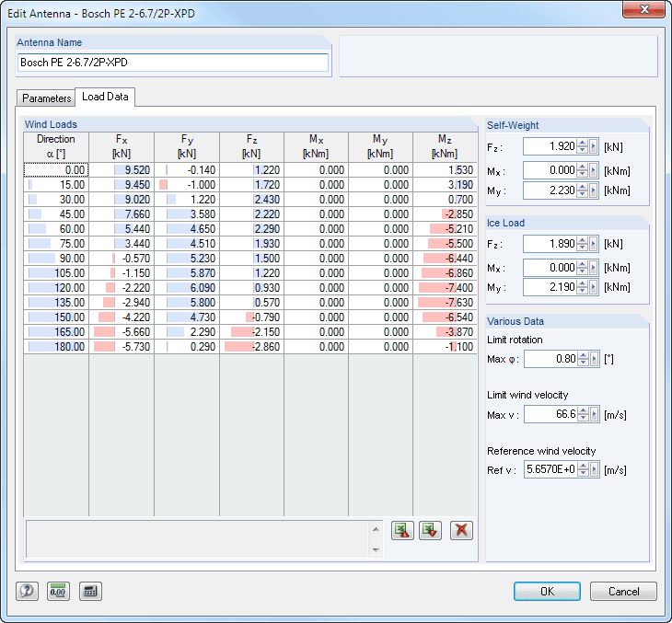This screenshot has height=623, width=672.
Task: Open Self-Weight My arrow menu
Action: click(594, 190)
